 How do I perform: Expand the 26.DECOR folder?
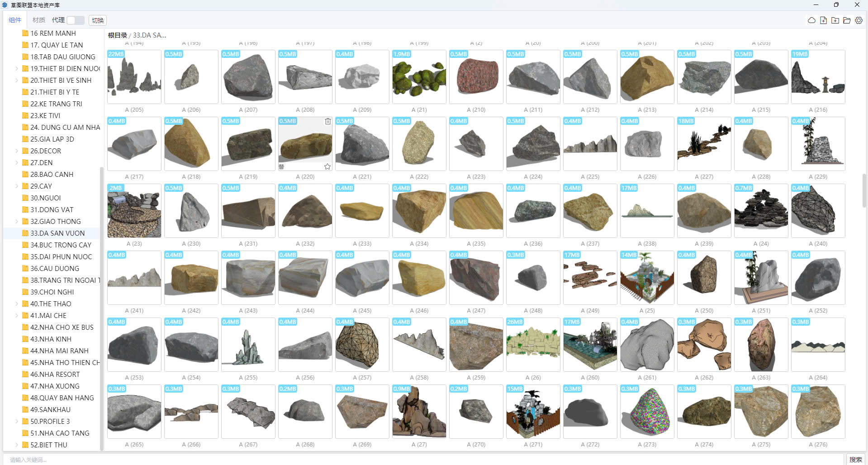[x=17, y=151]
